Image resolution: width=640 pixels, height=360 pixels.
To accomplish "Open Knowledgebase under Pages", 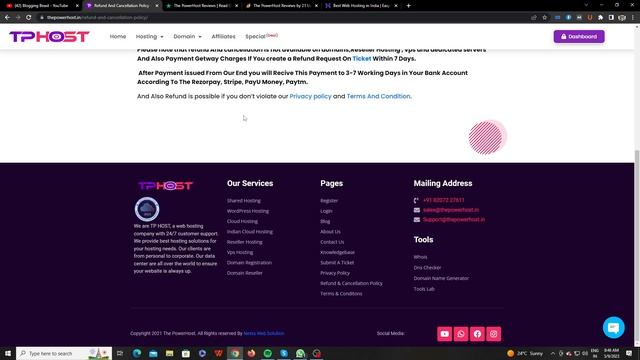I will (338, 252).
